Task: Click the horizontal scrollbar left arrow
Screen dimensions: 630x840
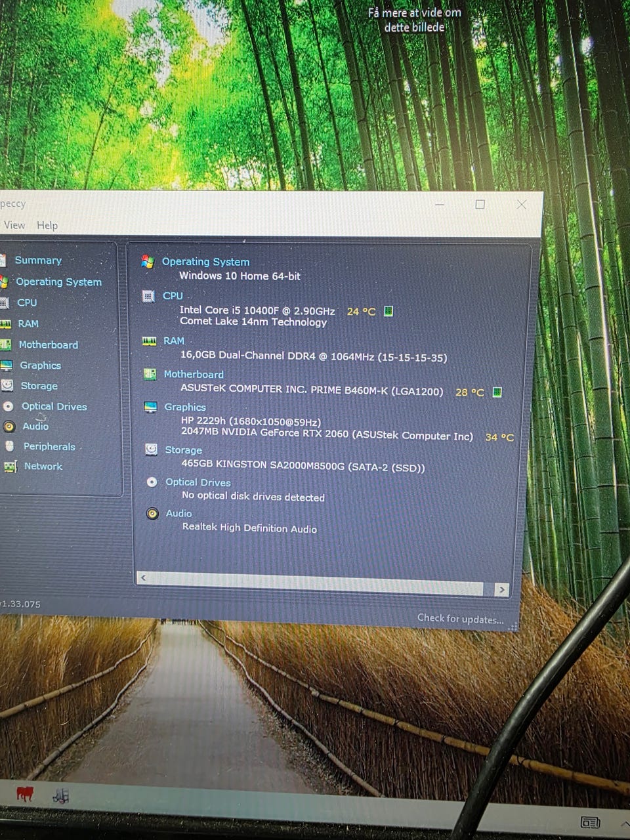Action: 143,577
